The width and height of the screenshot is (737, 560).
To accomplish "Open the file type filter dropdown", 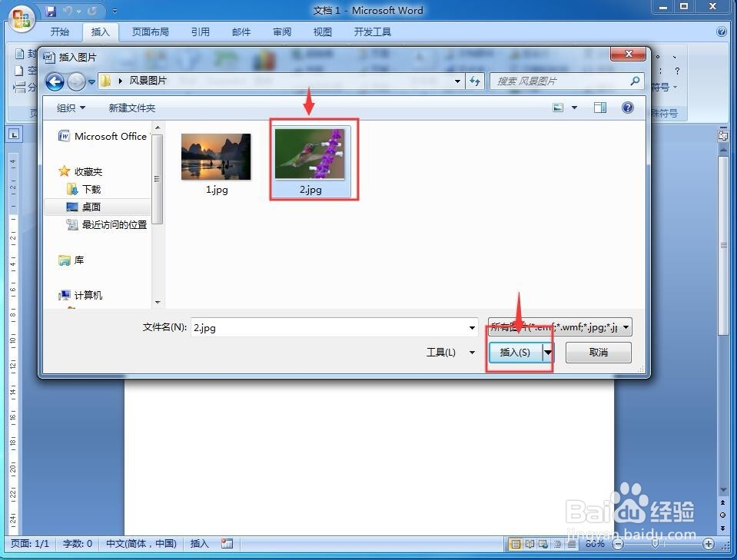I will point(559,327).
